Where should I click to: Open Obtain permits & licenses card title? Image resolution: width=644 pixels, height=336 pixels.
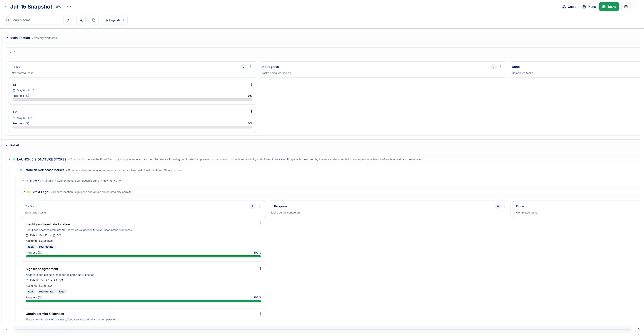tap(45, 314)
